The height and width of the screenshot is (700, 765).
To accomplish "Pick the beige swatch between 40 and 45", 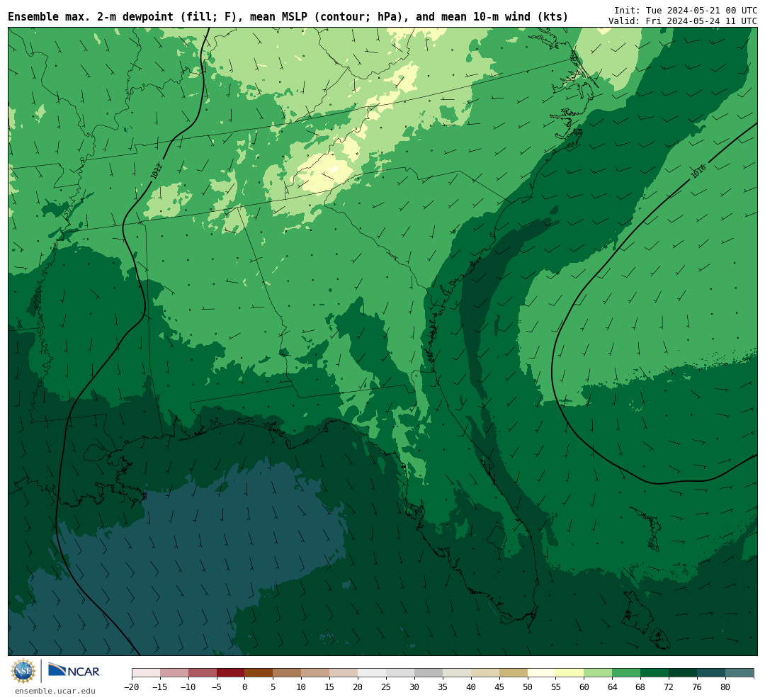I will point(485,673).
